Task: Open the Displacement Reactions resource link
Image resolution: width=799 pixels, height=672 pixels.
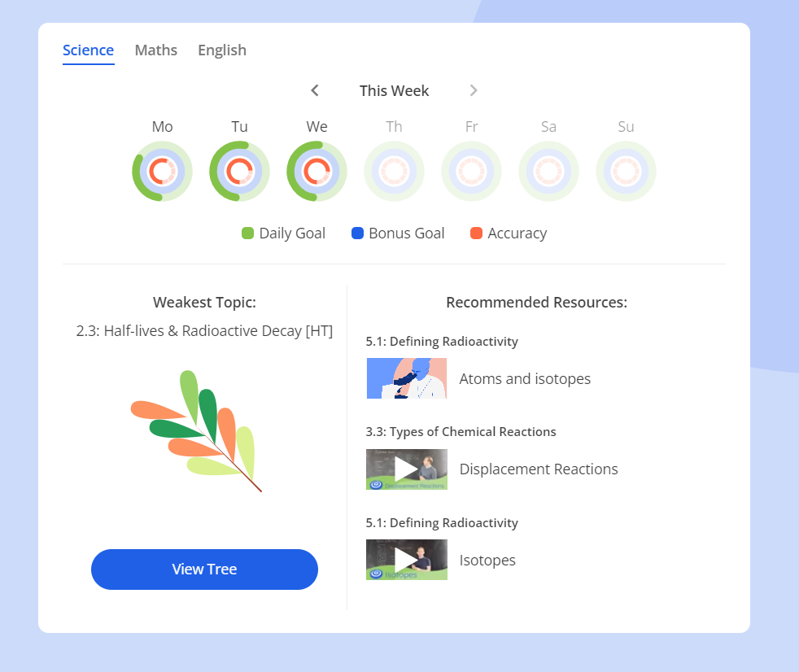Action: (539, 469)
